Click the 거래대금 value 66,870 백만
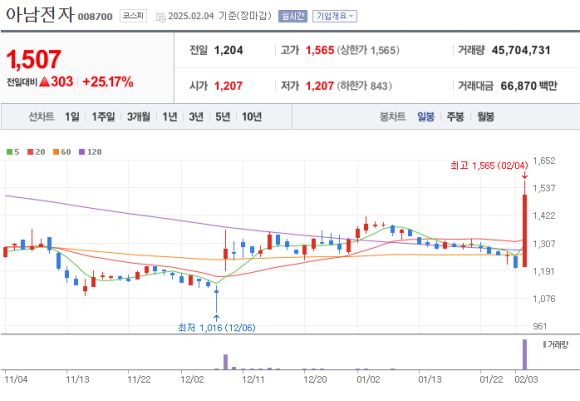 click(529, 86)
